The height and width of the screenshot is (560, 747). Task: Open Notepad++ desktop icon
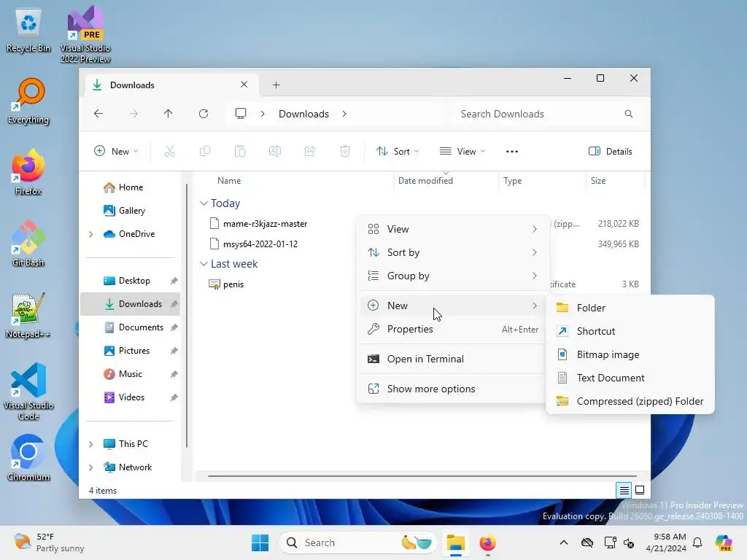coord(28,315)
